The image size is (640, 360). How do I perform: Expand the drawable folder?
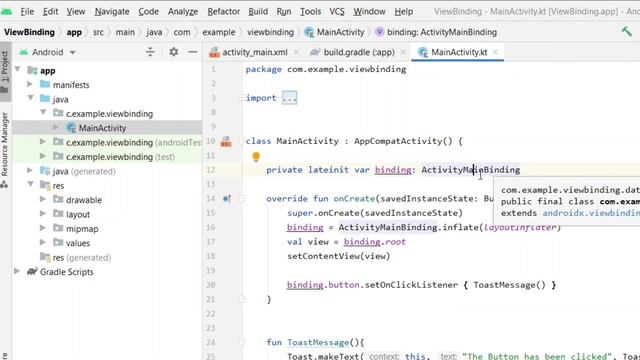coord(42,199)
